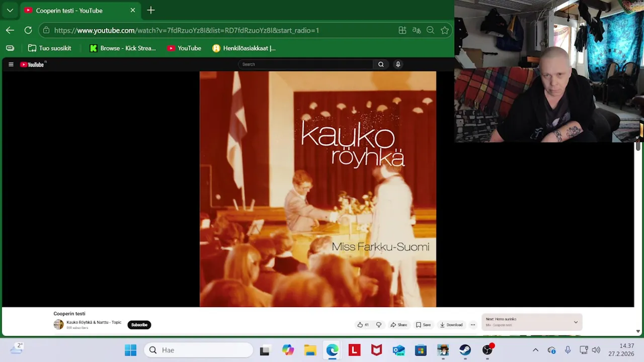Open File Explorer from taskbar

pos(310,350)
